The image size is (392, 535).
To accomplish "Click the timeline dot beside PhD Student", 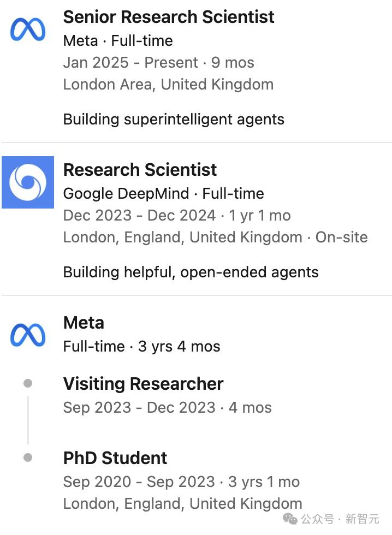I will coord(28,457).
